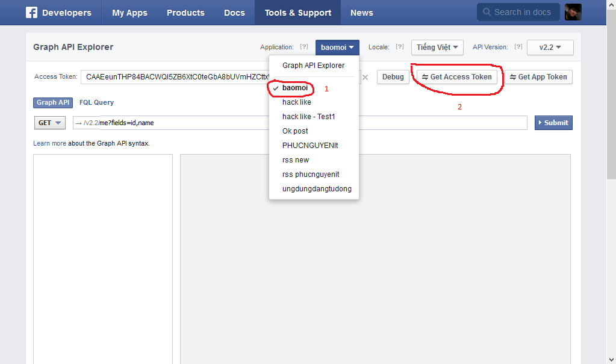Focus the query path input field
The height and width of the screenshot is (364, 616).
[300, 123]
